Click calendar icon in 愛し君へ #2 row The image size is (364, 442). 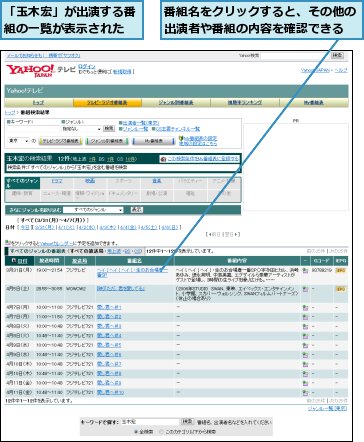305,317
